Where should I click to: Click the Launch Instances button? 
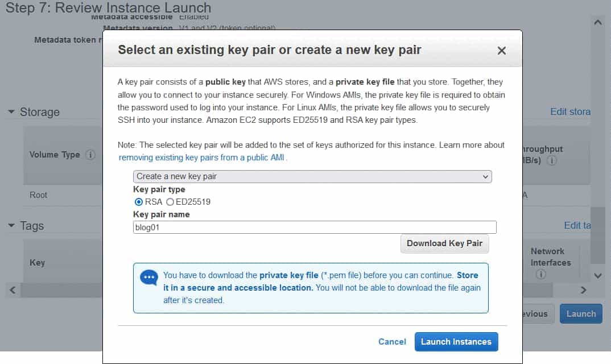coord(456,341)
